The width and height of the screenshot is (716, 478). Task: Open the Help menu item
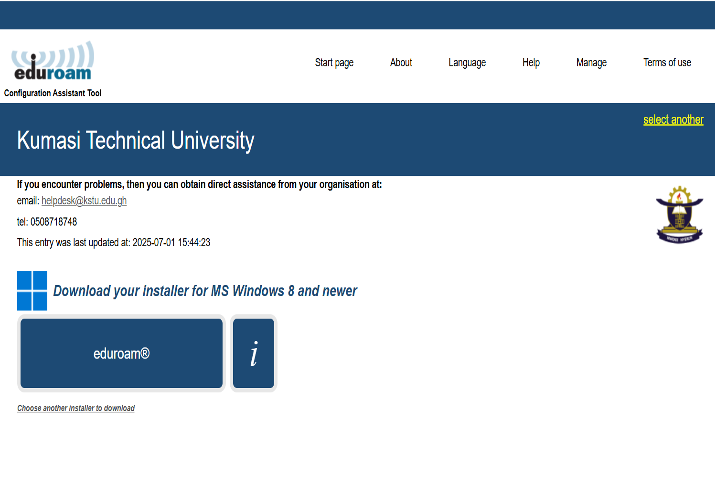coord(531,63)
